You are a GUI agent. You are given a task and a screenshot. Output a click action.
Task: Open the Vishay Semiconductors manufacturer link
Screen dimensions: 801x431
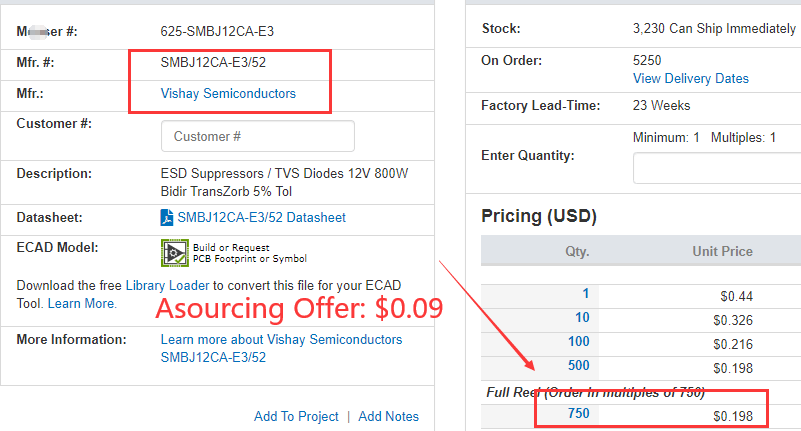pos(228,93)
